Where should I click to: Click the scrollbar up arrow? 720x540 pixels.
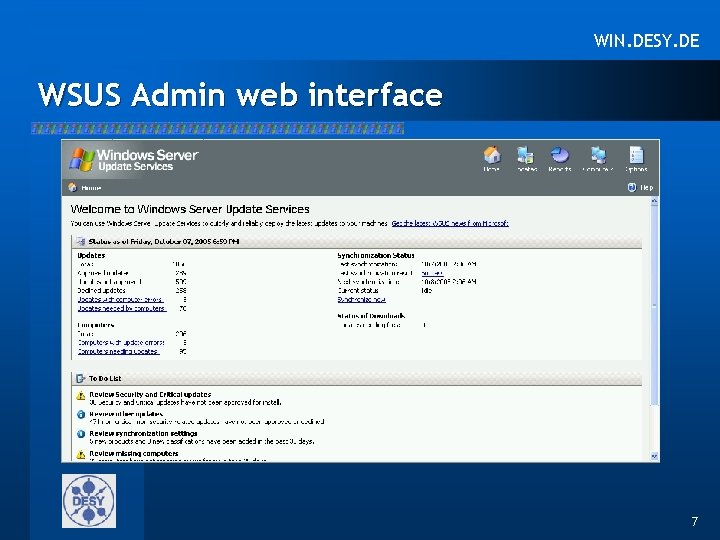tap(654, 201)
